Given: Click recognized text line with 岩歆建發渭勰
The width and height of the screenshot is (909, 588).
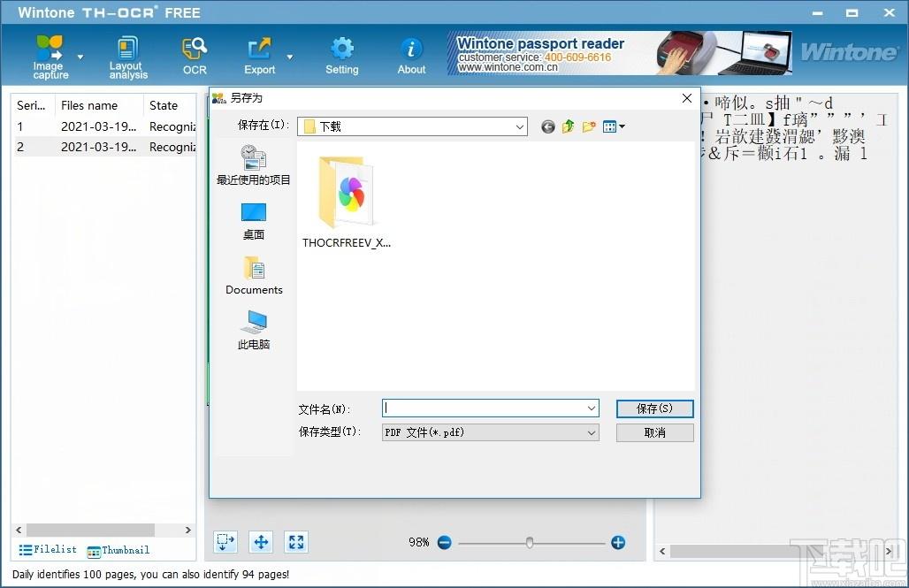Looking at the screenshot, I should click(x=783, y=137).
